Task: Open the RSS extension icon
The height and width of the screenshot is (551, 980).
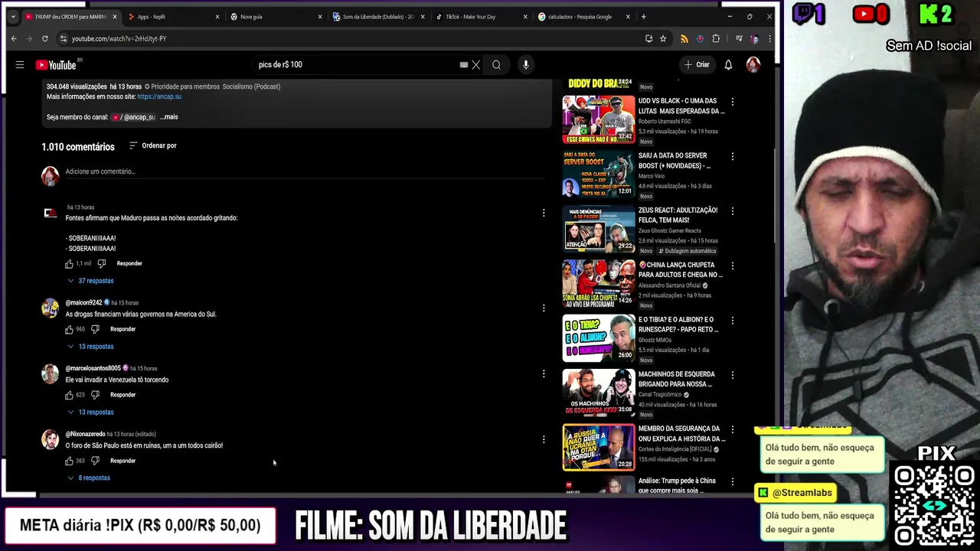Action: coord(684,38)
